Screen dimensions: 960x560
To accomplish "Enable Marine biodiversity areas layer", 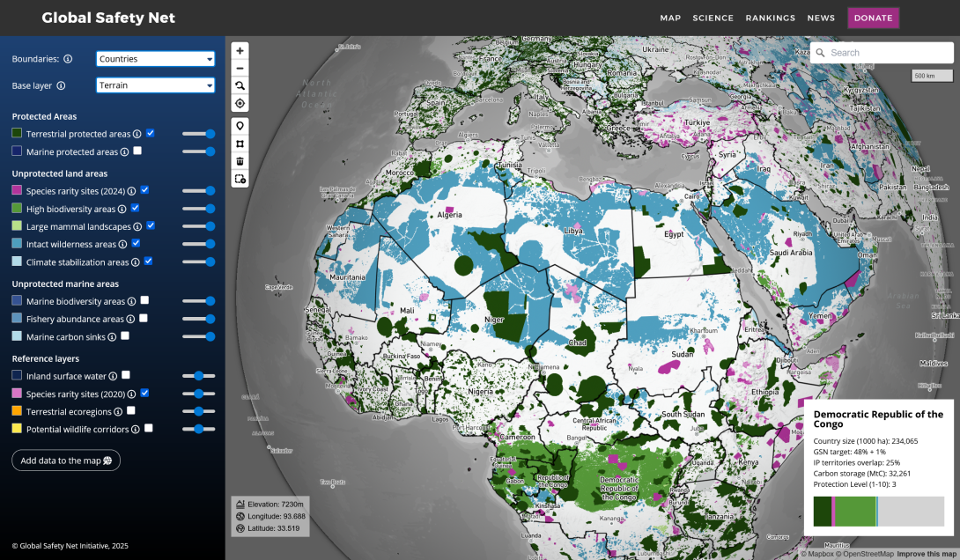I will [144, 300].
